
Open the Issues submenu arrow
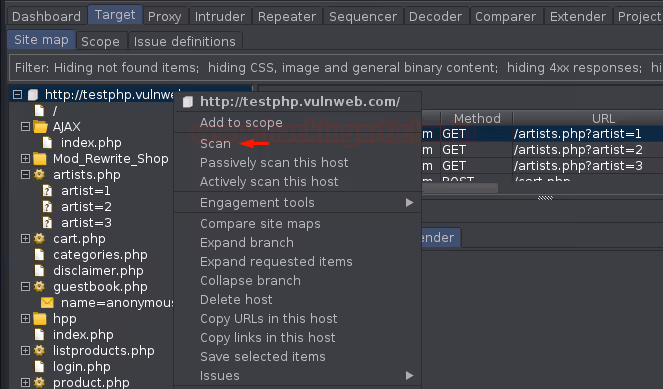409,375
